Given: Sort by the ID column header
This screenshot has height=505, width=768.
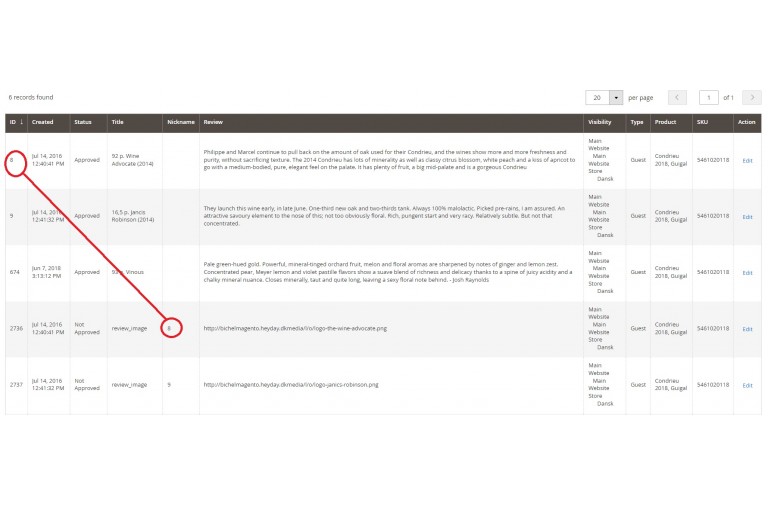Looking at the screenshot, I should click(16, 122).
